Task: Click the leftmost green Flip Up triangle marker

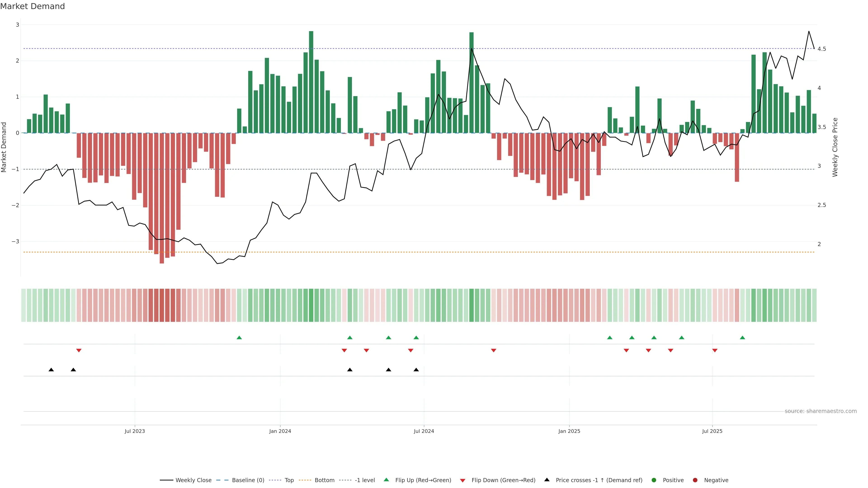Action: pos(239,338)
